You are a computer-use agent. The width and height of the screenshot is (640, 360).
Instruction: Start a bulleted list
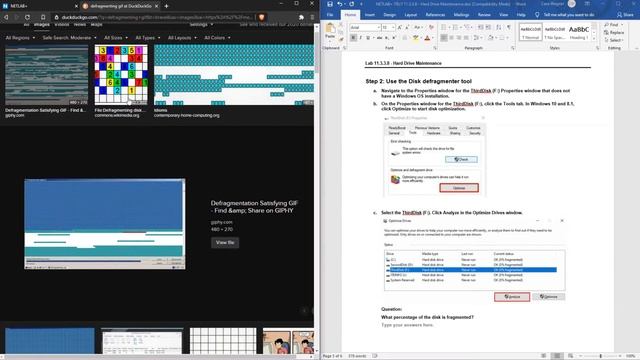click(444, 27)
